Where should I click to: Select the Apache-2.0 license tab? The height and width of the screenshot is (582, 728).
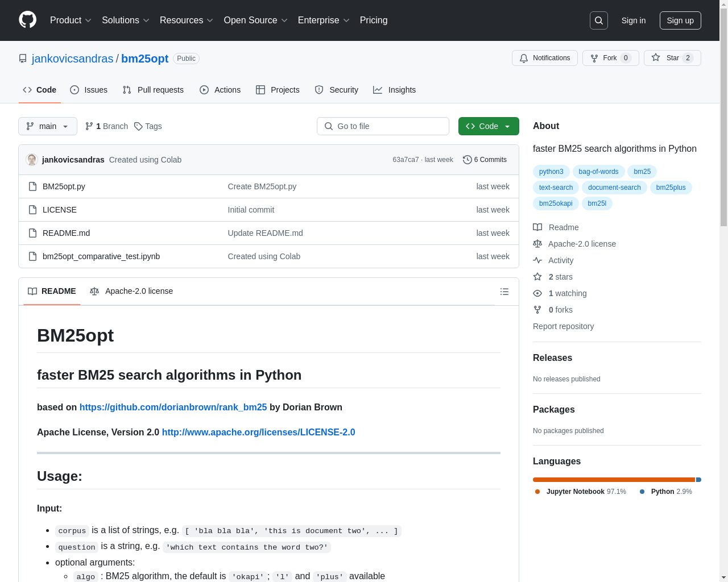(x=131, y=291)
